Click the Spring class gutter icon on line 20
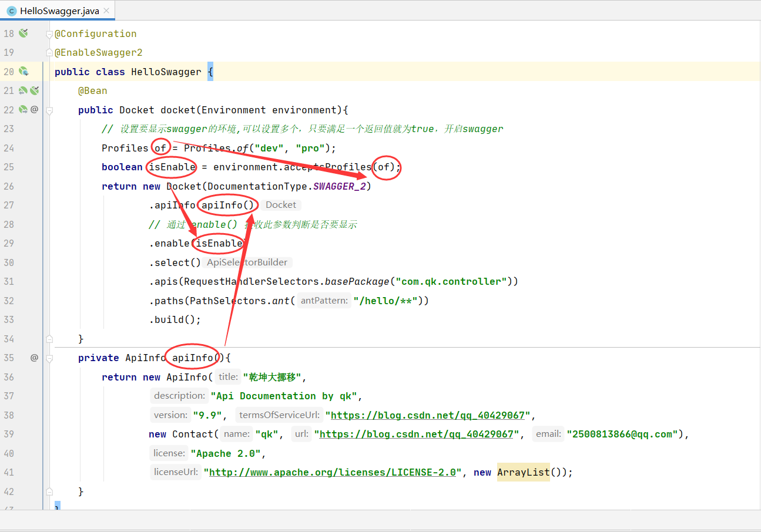761x532 pixels. (x=24, y=72)
